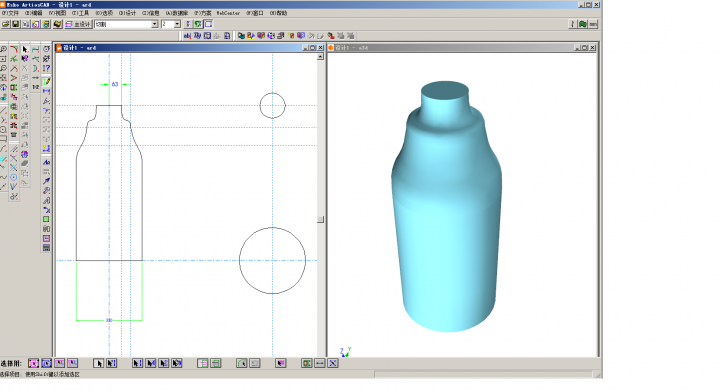Open the 文件 (File) menu
Screen dimensions: 720x392
coord(10,13)
